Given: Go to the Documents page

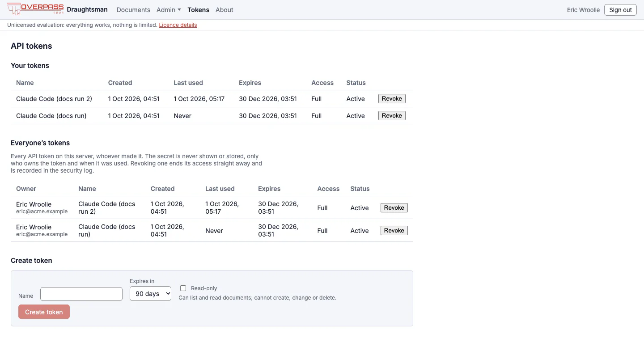Looking at the screenshot, I should 133,10.
